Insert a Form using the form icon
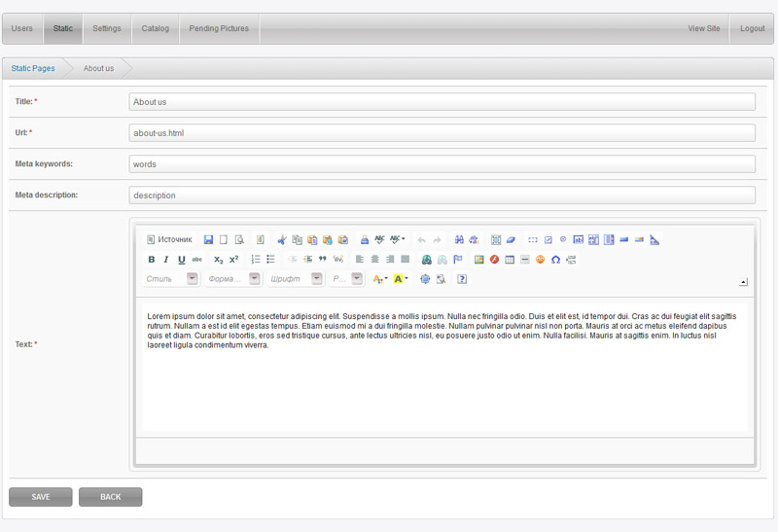 pos(533,239)
